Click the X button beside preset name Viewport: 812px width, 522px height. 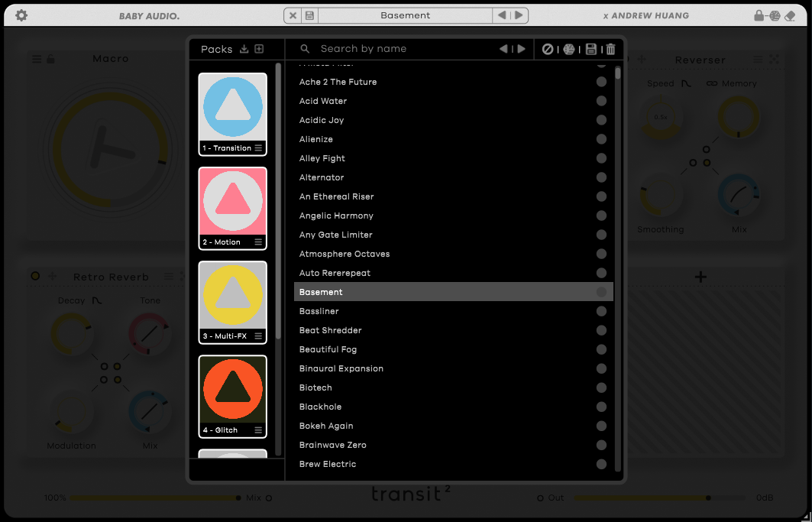[x=293, y=15]
